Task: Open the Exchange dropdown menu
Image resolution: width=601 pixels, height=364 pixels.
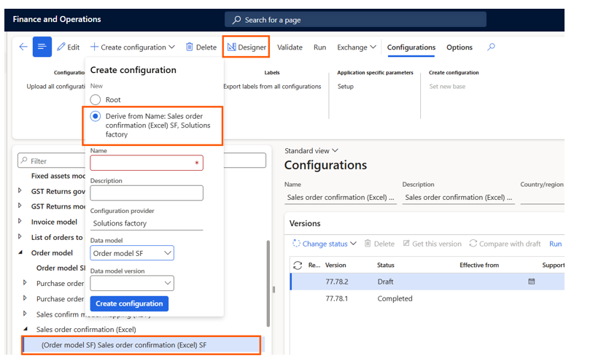Action: [x=357, y=47]
